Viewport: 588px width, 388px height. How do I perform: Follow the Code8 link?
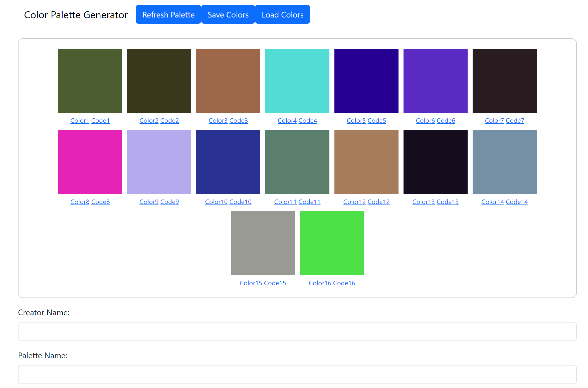point(100,202)
